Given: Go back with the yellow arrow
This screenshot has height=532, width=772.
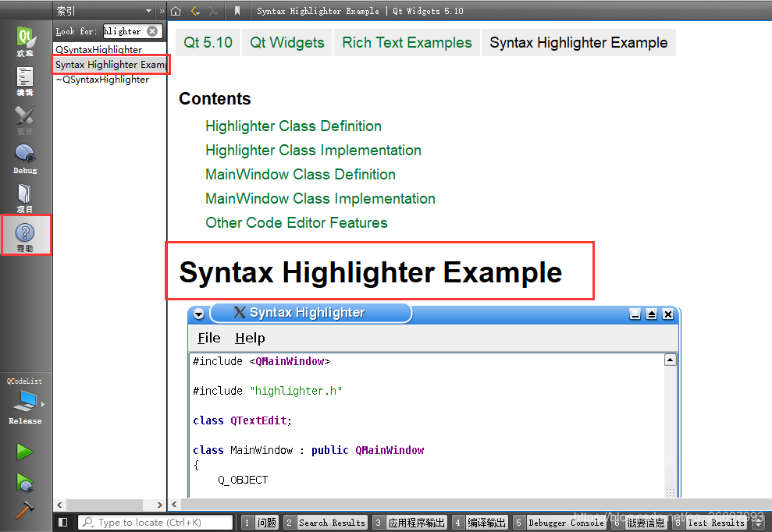Looking at the screenshot, I should click(195, 11).
